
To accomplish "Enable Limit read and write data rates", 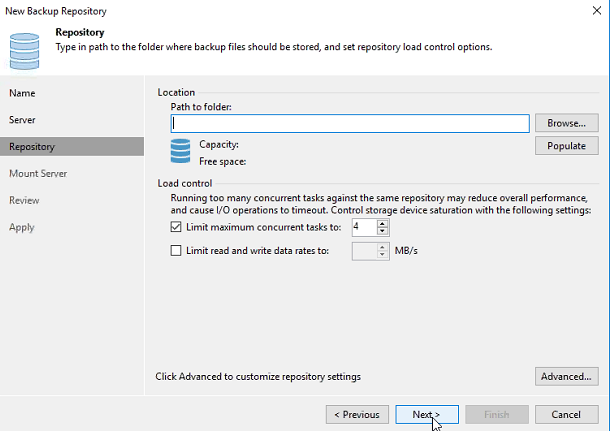I will point(177,250).
